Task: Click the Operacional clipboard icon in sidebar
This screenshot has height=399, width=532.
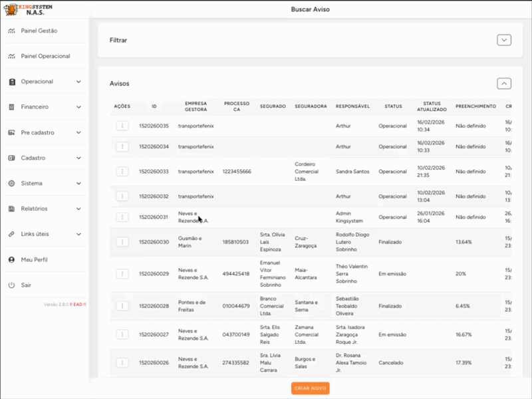Action: 11,82
